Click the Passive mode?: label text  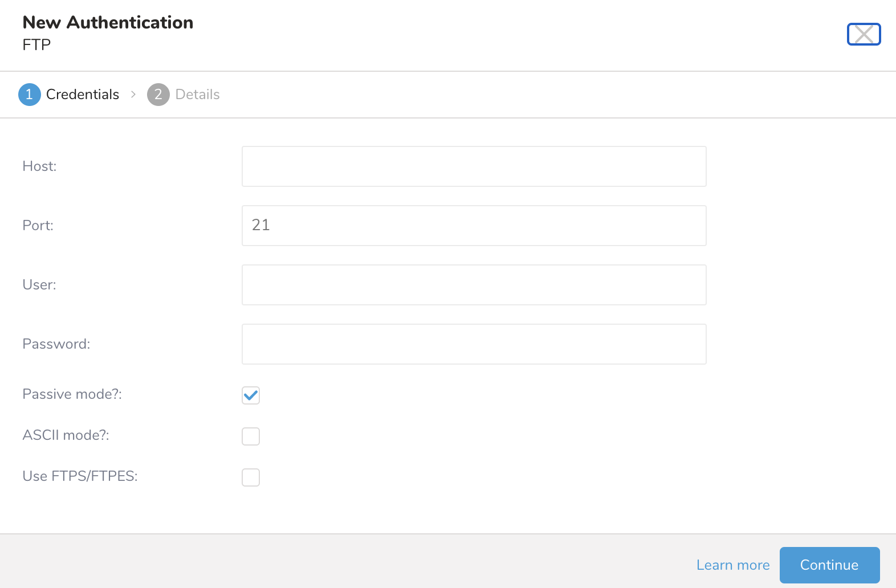click(72, 394)
